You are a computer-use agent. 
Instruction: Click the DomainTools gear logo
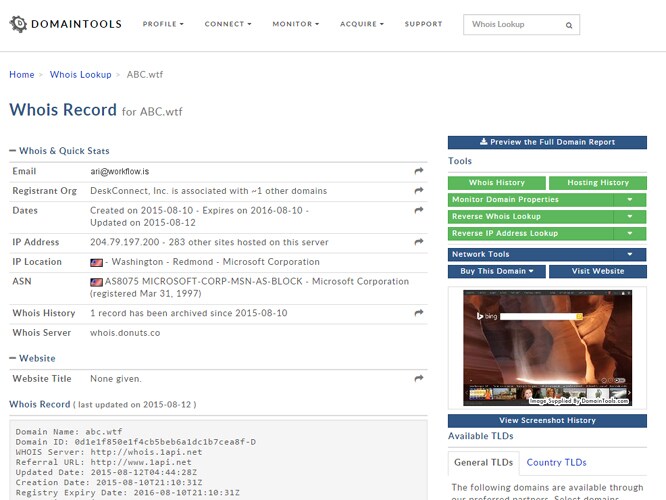click(18, 24)
